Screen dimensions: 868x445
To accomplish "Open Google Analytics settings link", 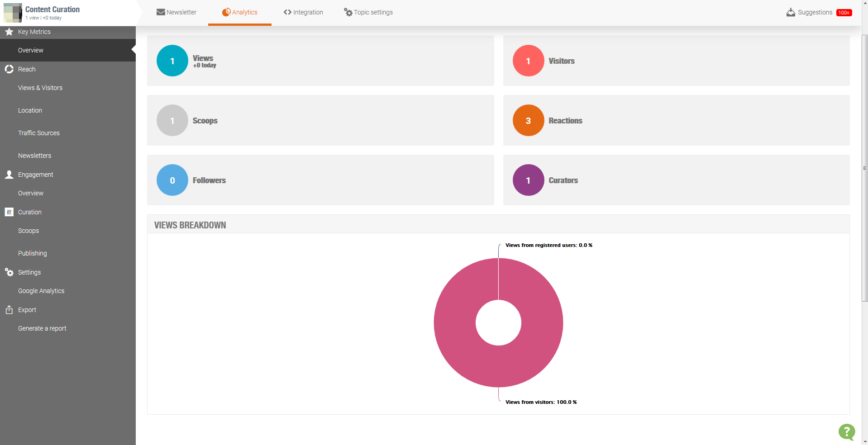I will [x=41, y=291].
